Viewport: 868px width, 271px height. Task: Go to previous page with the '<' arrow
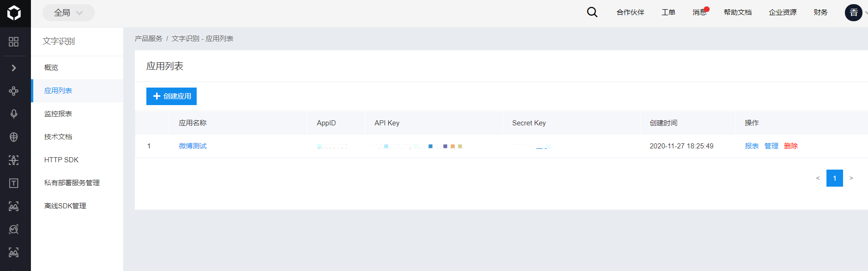(x=818, y=178)
